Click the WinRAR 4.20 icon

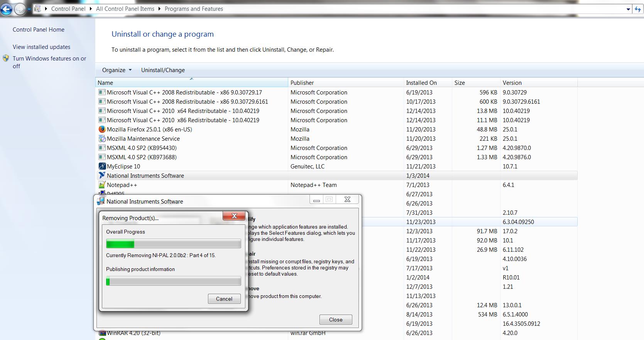102,333
